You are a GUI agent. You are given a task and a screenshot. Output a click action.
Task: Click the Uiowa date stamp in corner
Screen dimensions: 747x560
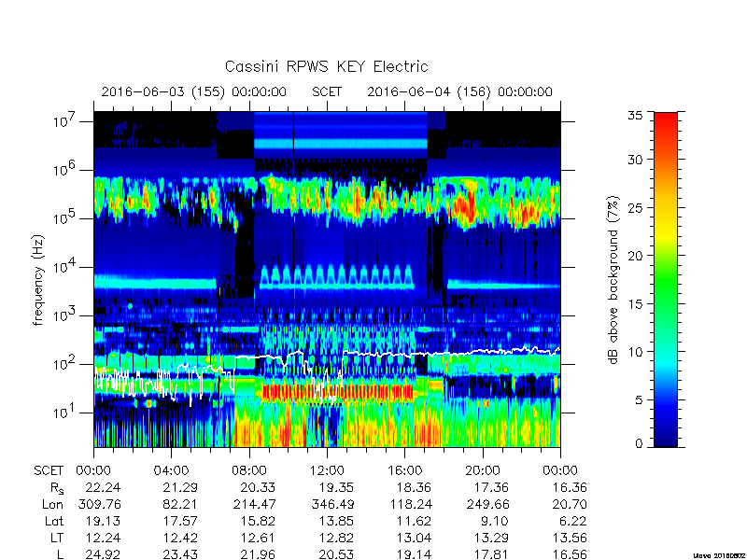(x=720, y=555)
